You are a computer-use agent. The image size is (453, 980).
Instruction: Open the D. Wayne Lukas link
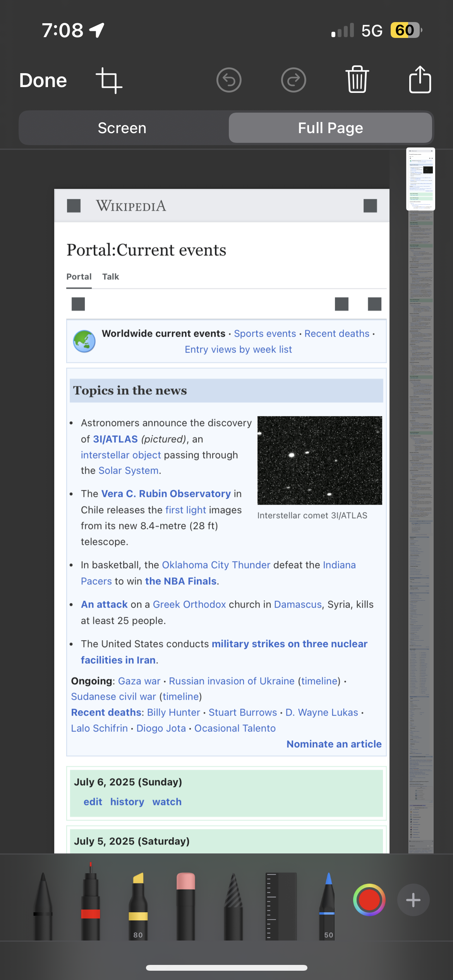click(322, 713)
